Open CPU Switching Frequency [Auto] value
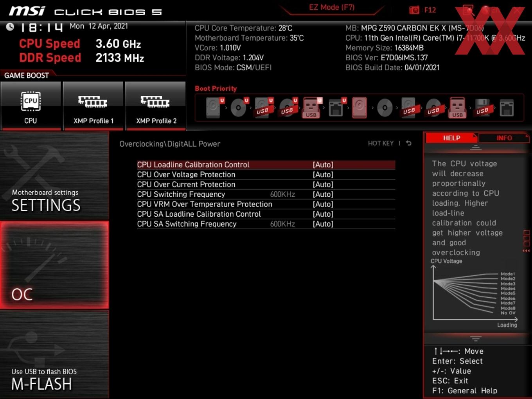Image resolution: width=532 pixels, height=399 pixels. pos(323,194)
